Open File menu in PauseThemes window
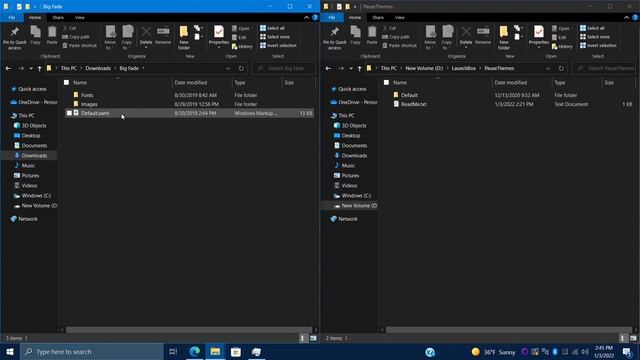640x360 pixels. click(331, 18)
